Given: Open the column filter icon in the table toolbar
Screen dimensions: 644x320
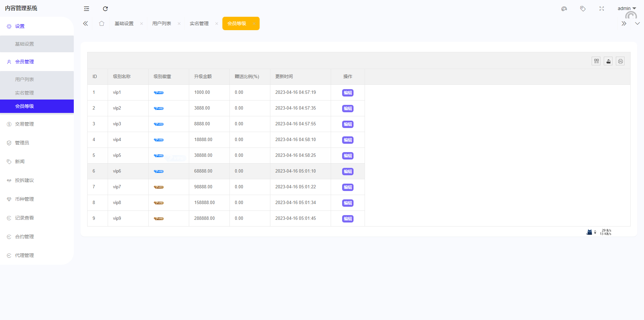Looking at the screenshot, I should coord(596,61).
